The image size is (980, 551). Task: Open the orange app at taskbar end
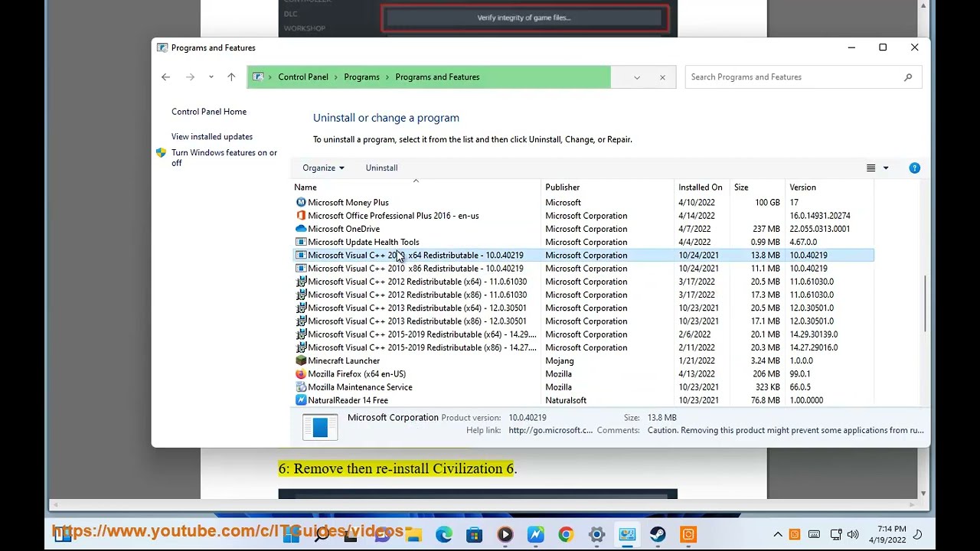[688, 534]
